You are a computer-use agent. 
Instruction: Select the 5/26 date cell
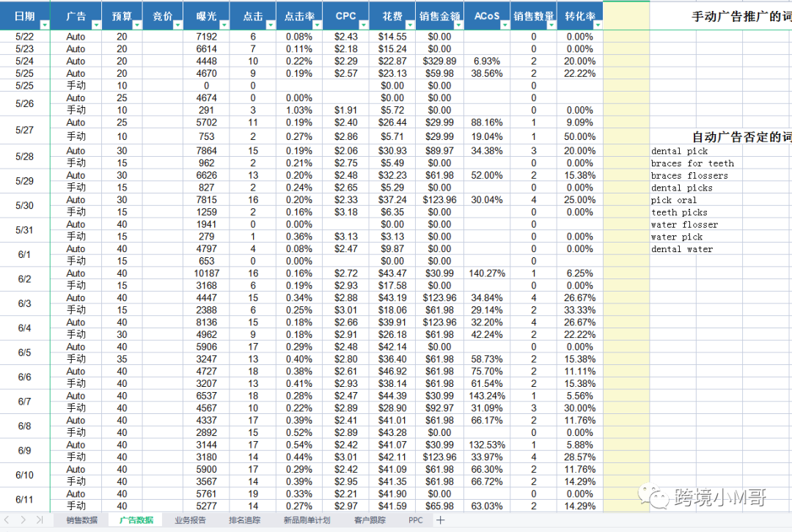pos(24,104)
